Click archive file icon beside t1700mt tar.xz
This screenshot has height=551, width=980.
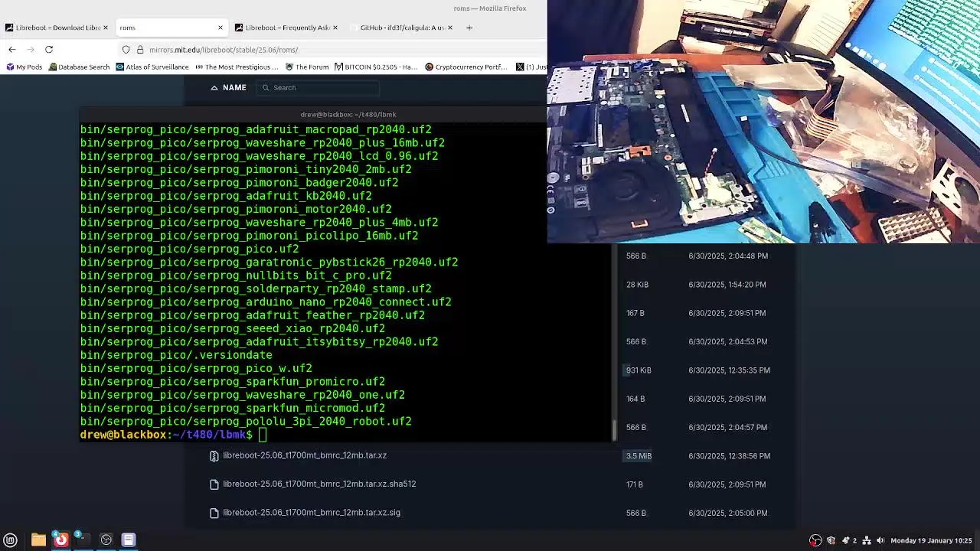[x=214, y=456]
